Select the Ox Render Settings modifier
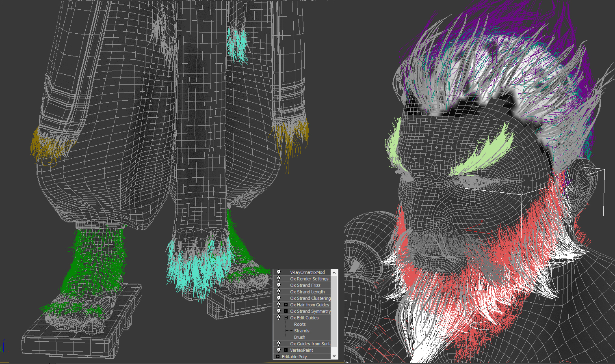 tap(309, 279)
